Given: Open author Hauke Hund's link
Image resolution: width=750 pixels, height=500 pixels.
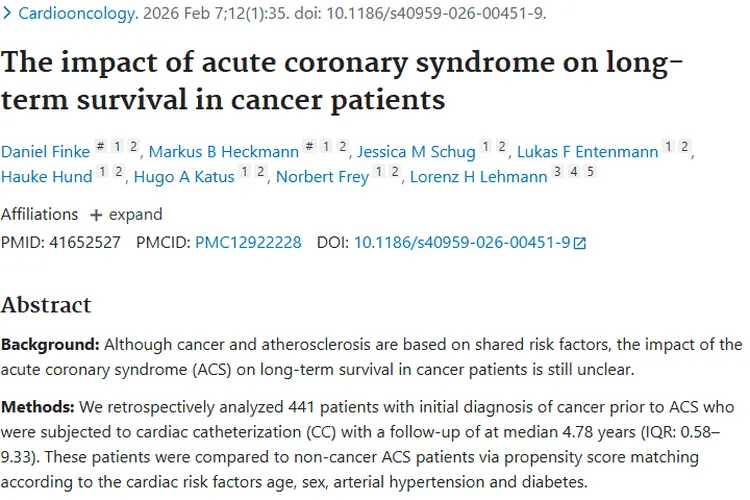Looking at the screenshot, I should pyautogui.click(x=46, y=177).
